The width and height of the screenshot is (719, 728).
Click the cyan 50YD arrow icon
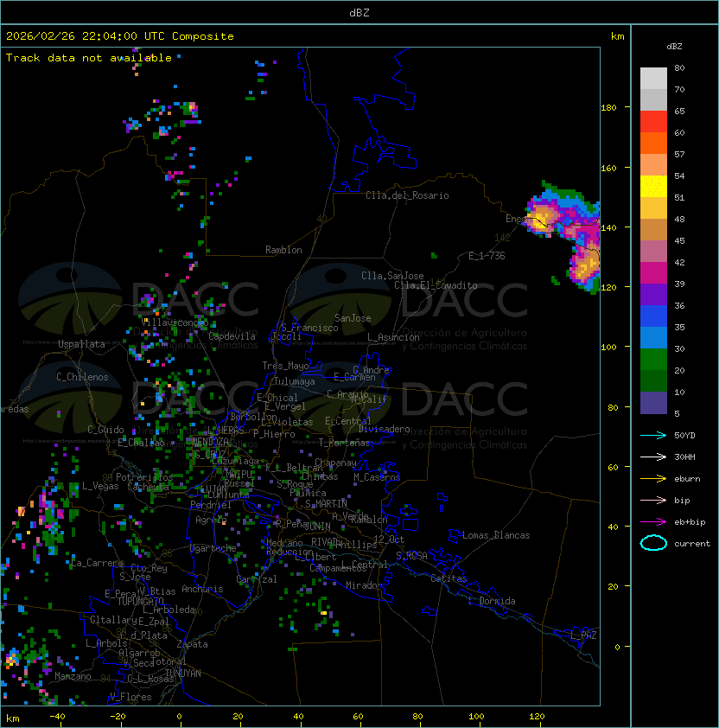pos(653,436)
